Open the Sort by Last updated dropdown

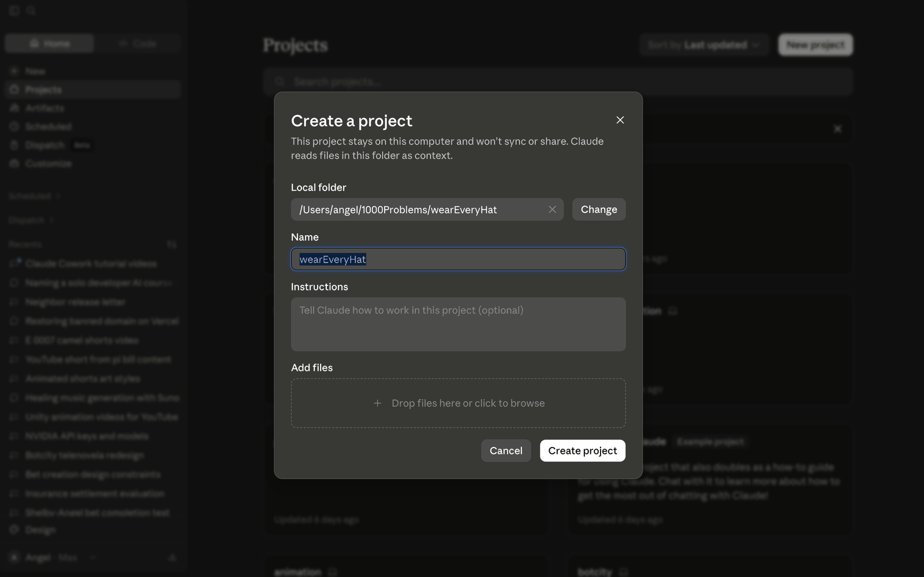(x=704, y=45)
